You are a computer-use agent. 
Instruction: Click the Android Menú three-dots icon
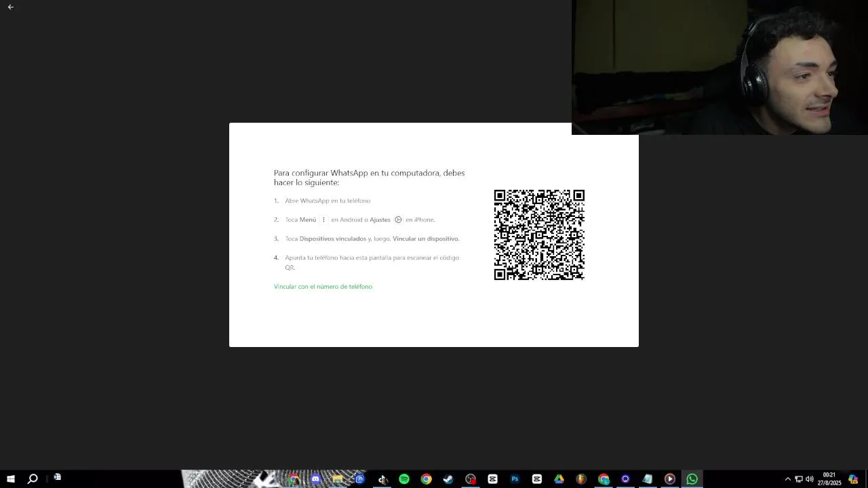[x=323, y=220]
